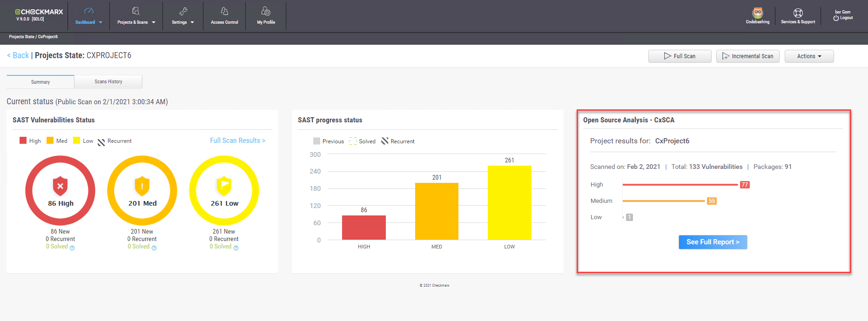The width and height of the screenshot is (868, 322).
Task: Open the My Profile icon
Action: pos(266,11)
